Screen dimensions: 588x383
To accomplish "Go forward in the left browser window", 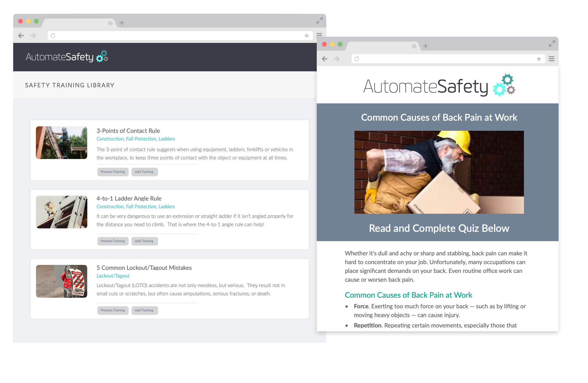I will tap(33, 36).
